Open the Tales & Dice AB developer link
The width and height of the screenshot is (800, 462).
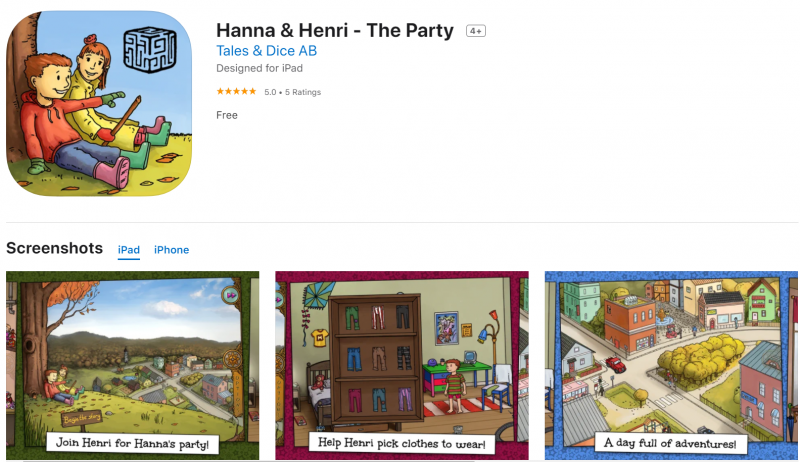266,50
